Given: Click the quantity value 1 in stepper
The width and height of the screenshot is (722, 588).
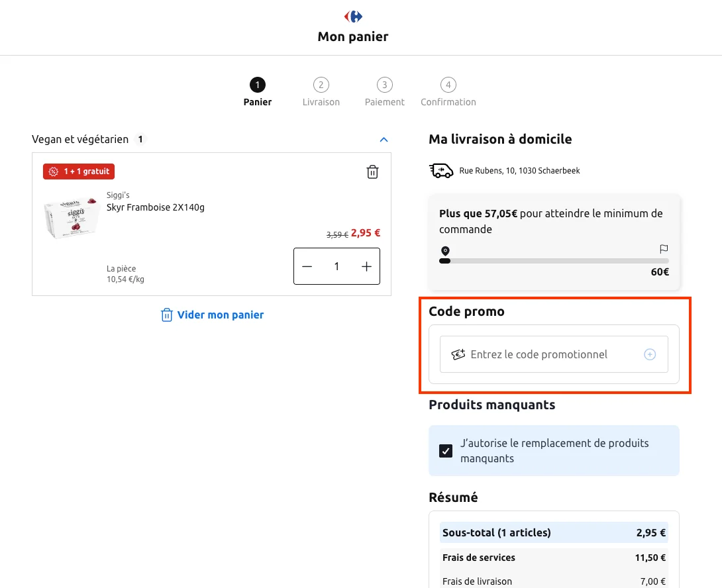Looking at the screenshot, I should click(336, 267).
